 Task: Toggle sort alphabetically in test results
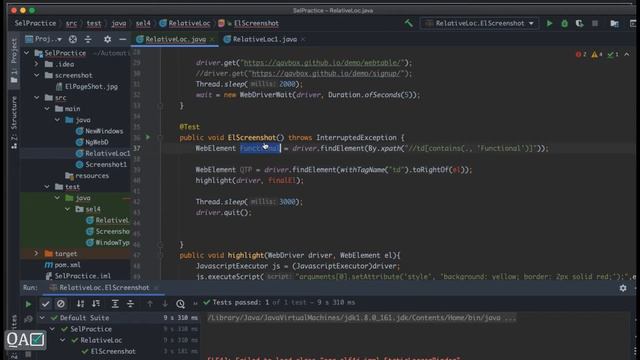coord(80,304)
